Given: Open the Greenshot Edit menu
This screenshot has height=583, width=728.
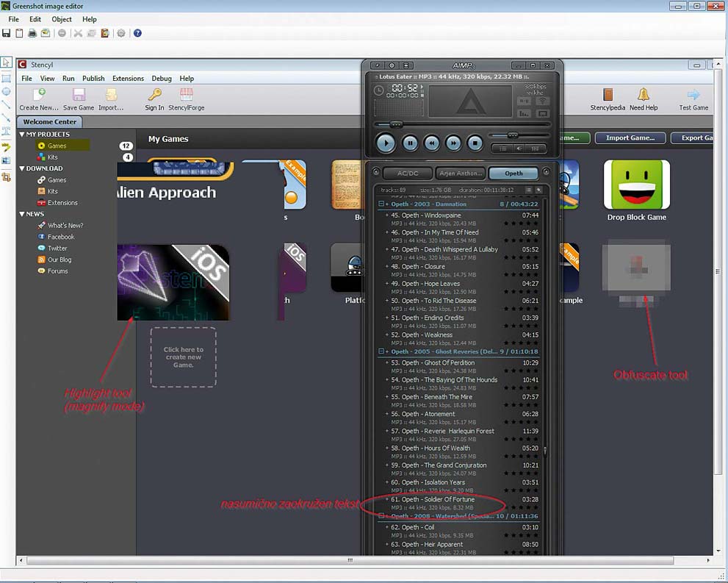Looking at the screenshot, I should [35, 19].
